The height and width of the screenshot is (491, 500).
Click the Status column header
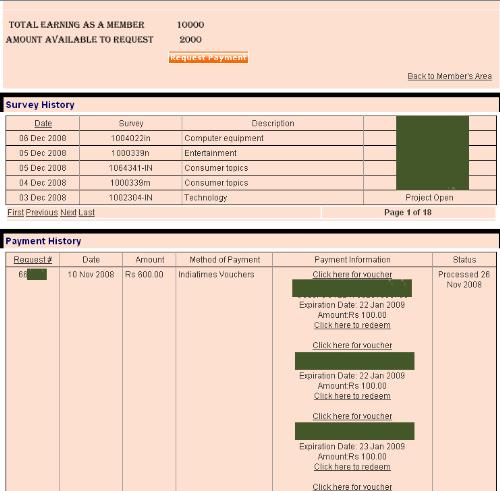464,260
